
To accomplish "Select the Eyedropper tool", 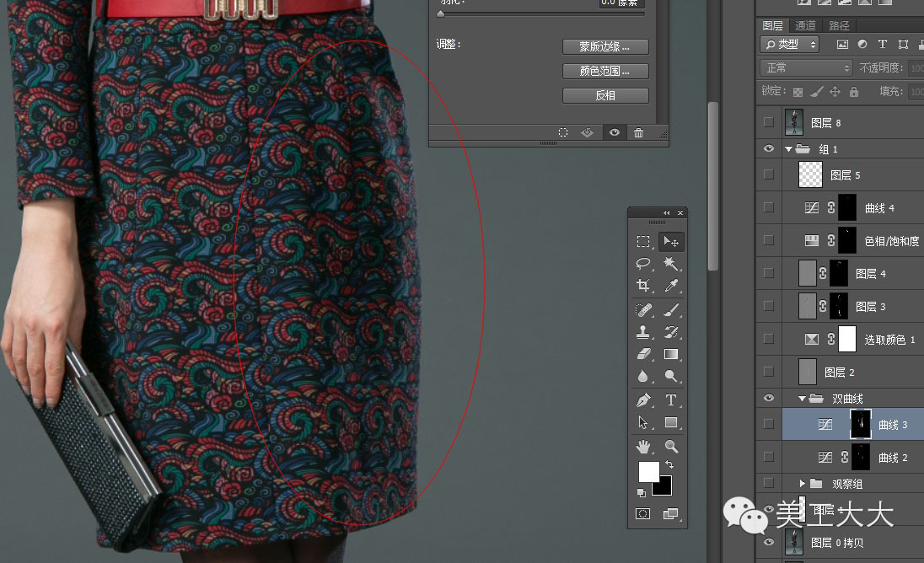I will tap(670, 286).
